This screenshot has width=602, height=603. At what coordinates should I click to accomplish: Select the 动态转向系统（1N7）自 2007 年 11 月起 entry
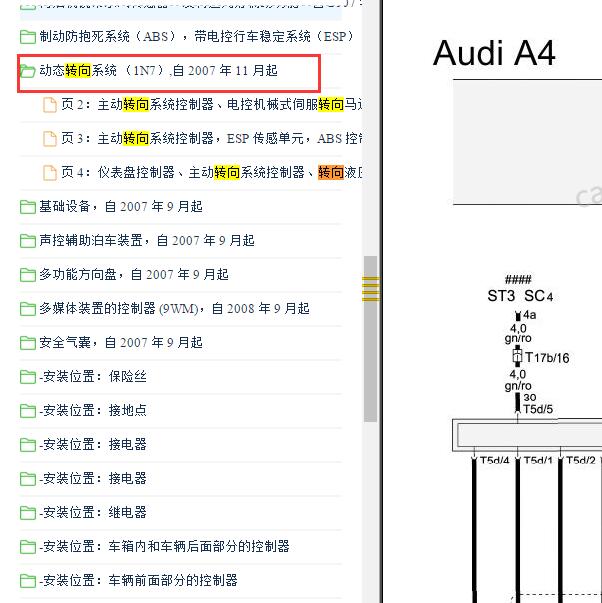[158, 70]
